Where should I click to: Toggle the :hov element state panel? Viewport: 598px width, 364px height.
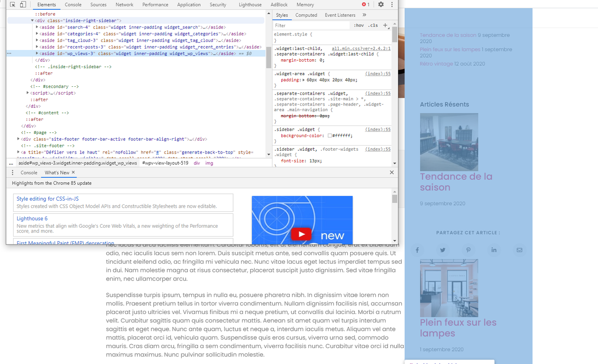pos(358,25)
